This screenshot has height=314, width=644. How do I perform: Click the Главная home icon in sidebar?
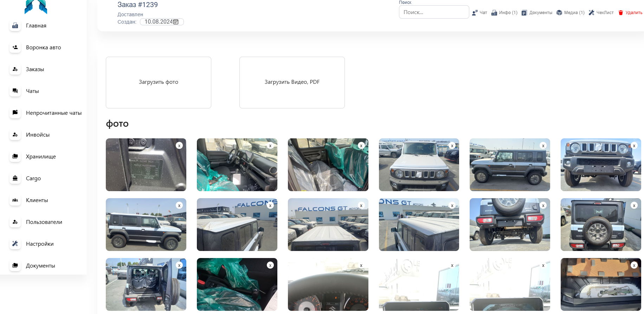(x=15, y=26)
